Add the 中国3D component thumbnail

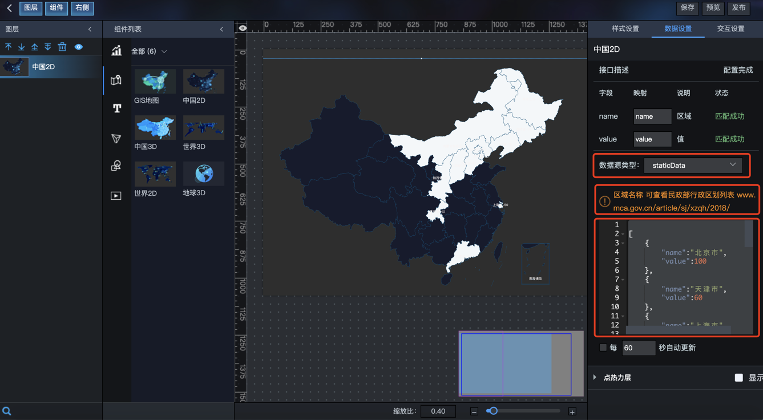[155, 128]
